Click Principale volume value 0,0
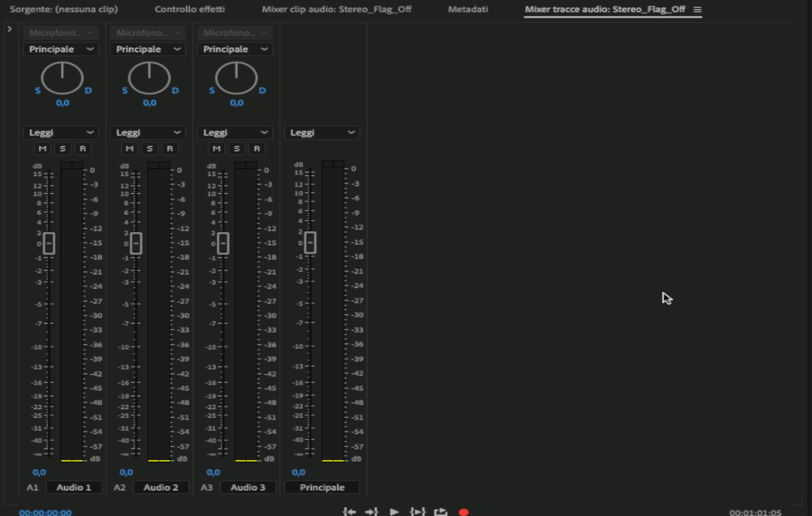The image size is (812, 516). [x=298, y=472]
